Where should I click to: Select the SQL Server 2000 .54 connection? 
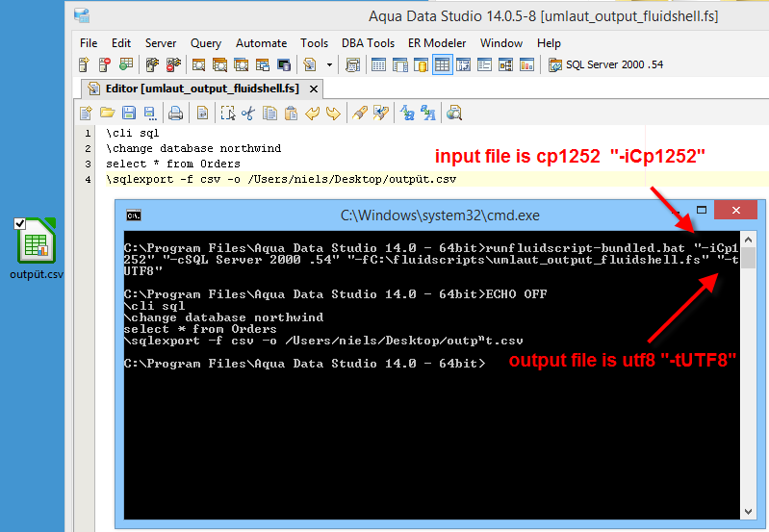[605, 64]
